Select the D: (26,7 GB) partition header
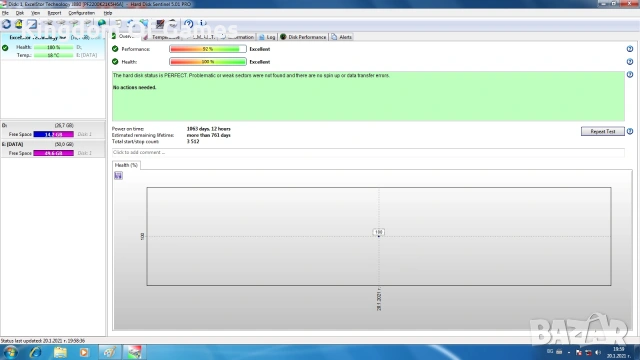 [53, 125]
